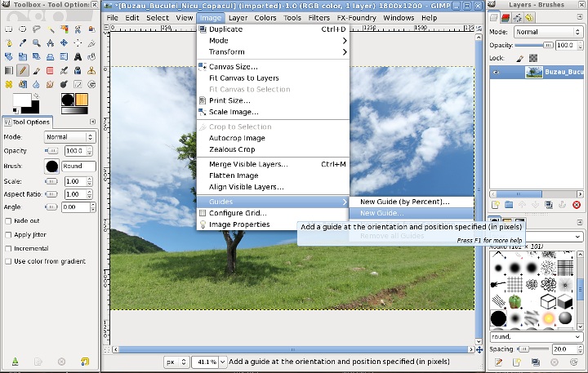The height and width of the screenshot is (373, 588).
Task: Select the Move tool
Action: tap(65, 43)
